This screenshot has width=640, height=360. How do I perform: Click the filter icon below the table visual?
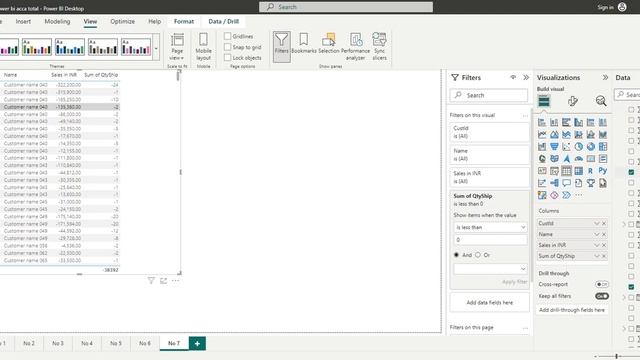click(151, 281)
